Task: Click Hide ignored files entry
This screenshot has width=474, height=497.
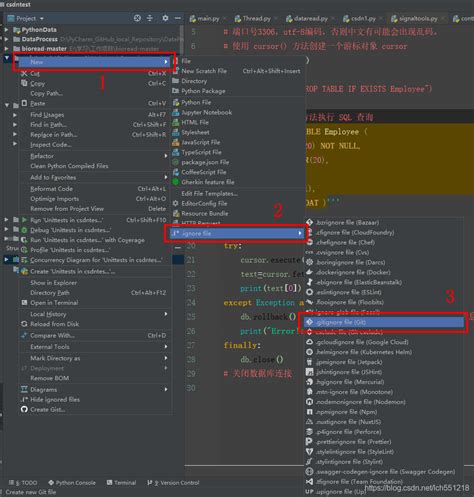Action: pos(94,399)
